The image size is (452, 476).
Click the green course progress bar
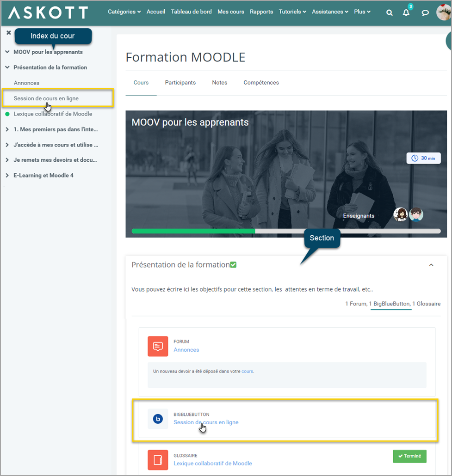pyautogui.click(x=194, y=231)
